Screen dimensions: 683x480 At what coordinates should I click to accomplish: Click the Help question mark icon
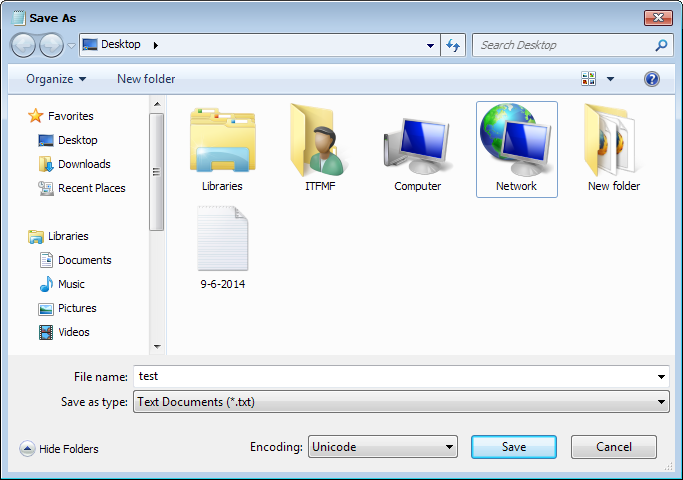pyautogui.click(x=652, y=79)
